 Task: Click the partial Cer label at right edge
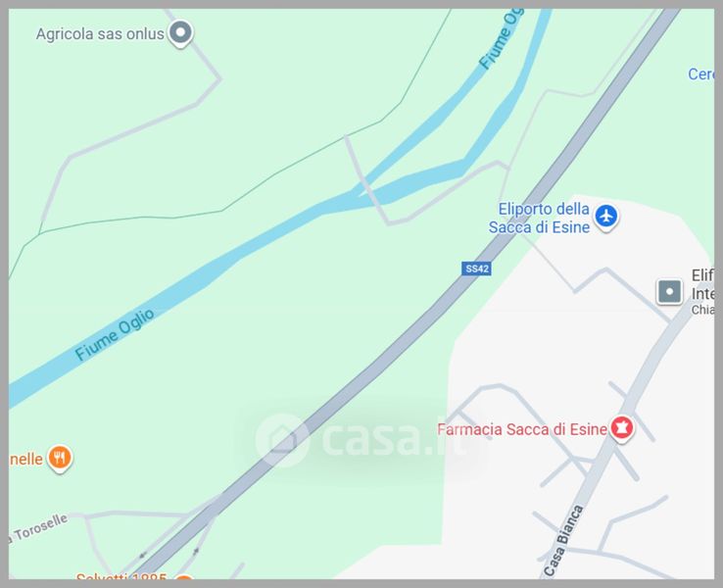pyautogui.click(x=700, y=74)
